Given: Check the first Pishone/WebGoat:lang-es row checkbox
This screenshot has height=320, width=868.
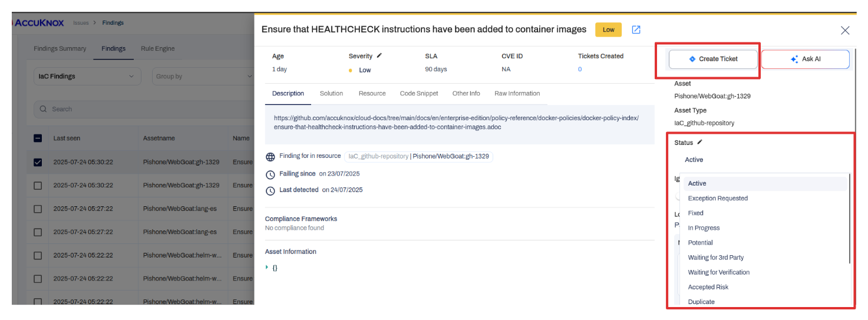Looking at the screenshot, I should (38, 209).
